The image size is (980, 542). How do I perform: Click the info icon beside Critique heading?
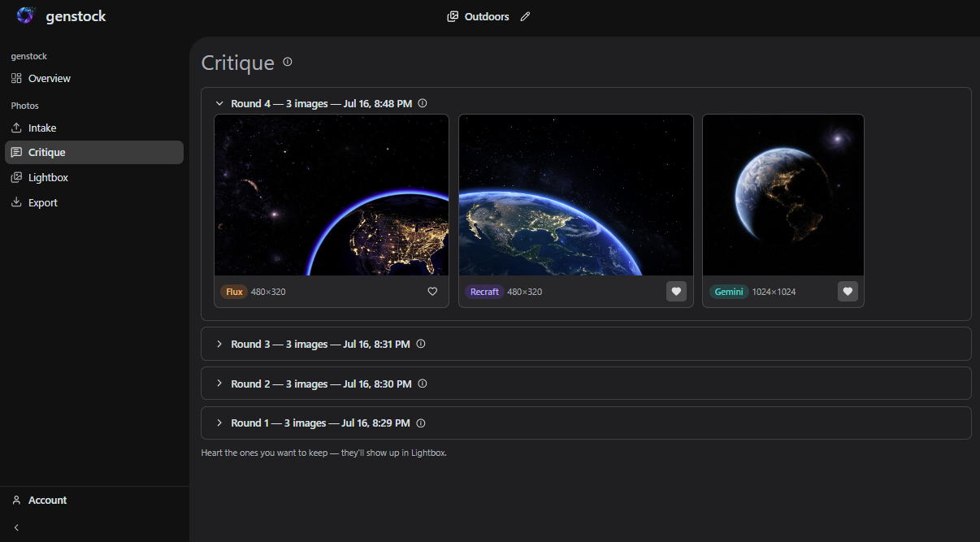(288, 62)
